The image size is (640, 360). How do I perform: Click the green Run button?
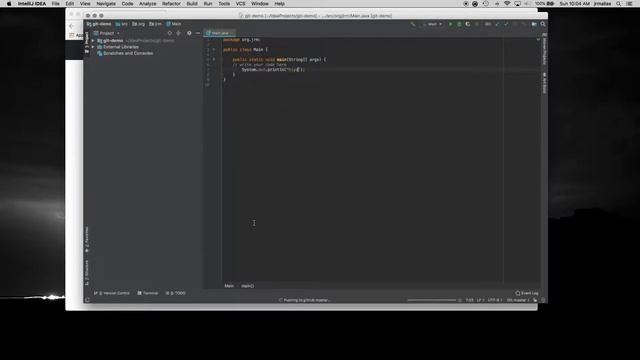coord(451,24)
